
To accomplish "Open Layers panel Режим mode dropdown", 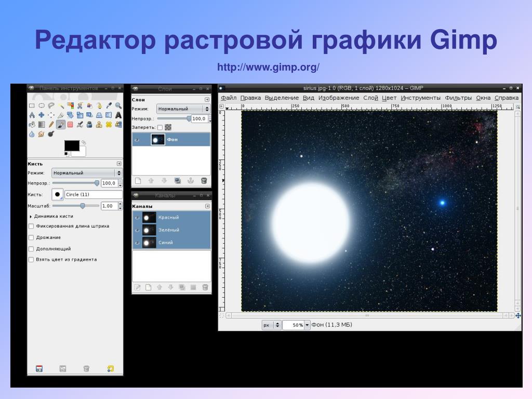I will coord(183,109).
